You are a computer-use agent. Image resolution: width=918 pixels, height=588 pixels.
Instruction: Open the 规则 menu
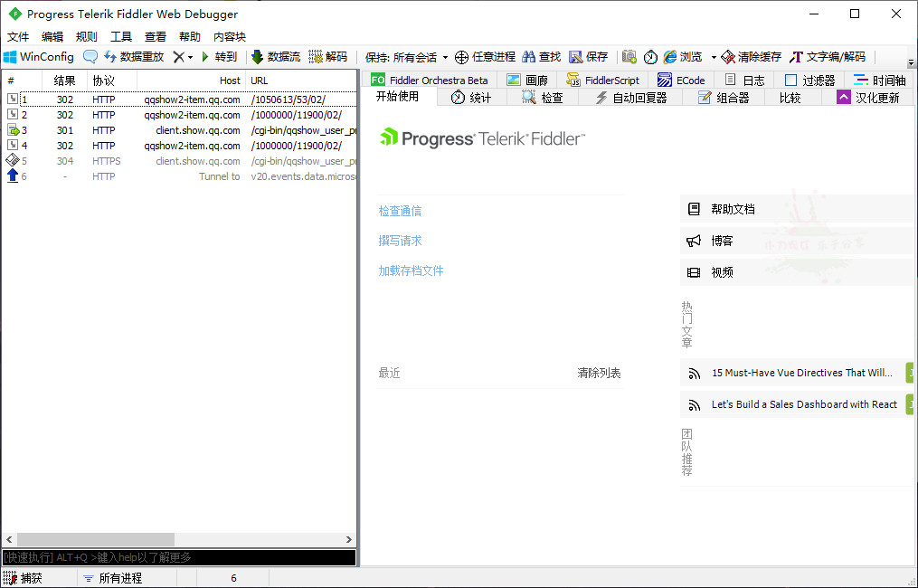[x=87, y=37]
